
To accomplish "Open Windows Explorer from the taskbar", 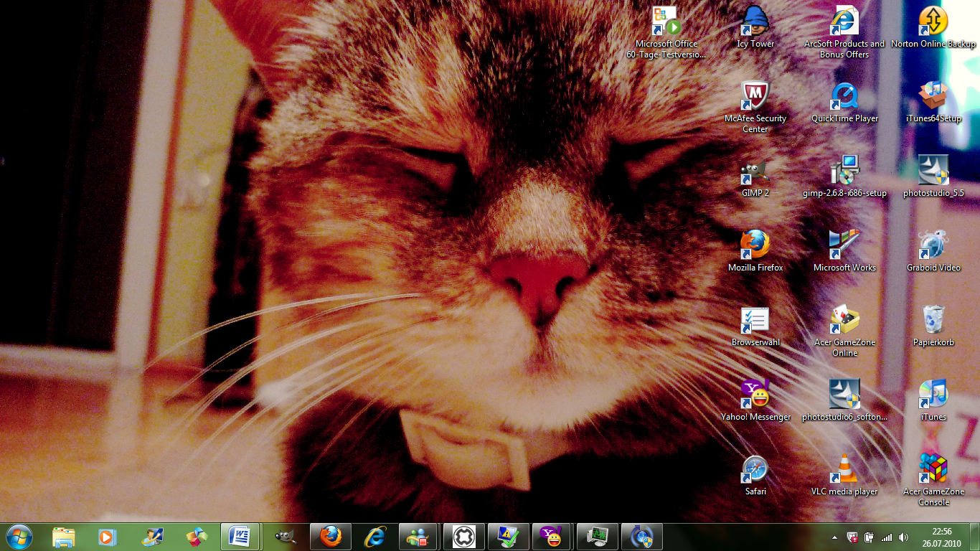I will pyautogui.click(x=64, y=537).
